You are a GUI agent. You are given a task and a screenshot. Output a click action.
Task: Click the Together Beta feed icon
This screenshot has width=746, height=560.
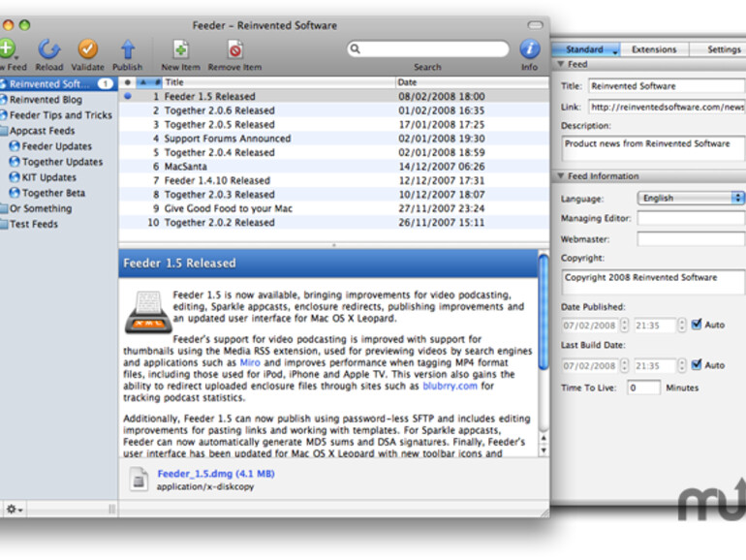click(x=15, y=193)
